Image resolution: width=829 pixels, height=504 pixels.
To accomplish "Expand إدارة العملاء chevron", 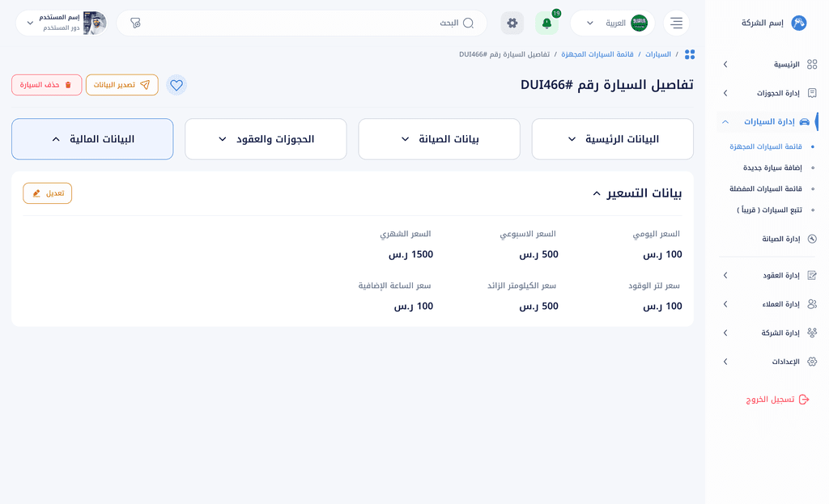I will tap(725, 303).
